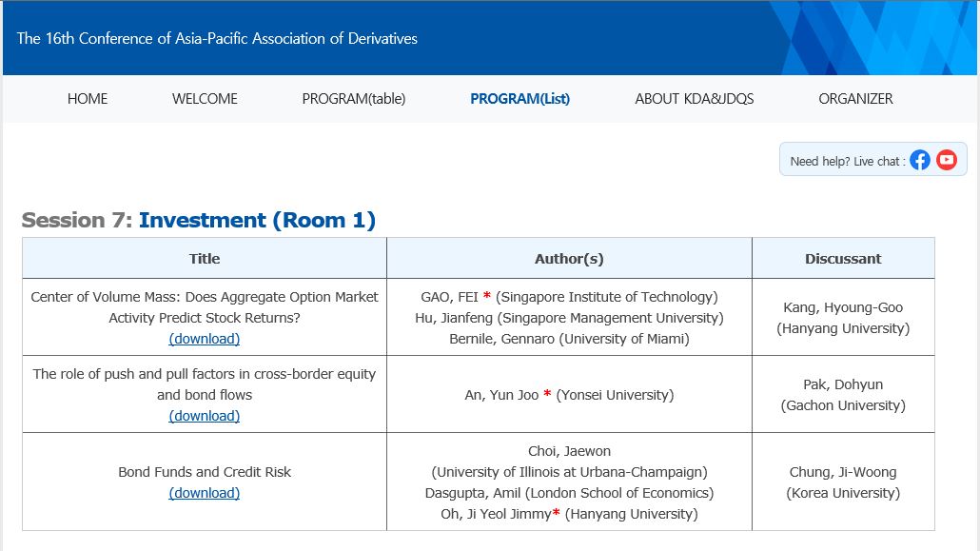Click the Session 7 Investment heading

[x=199, y=220]
